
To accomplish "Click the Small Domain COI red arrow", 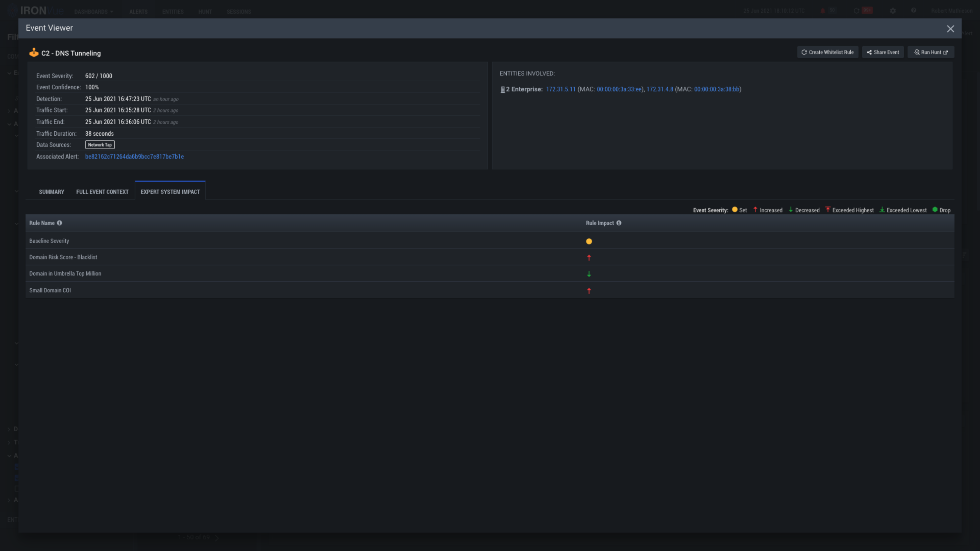I will (x=589, y=290).
